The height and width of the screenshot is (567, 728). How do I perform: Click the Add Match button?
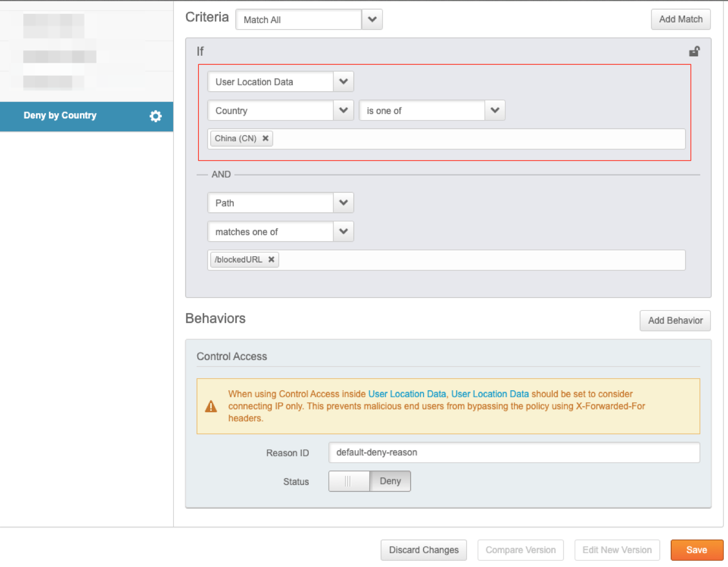[x=680, y=19]
